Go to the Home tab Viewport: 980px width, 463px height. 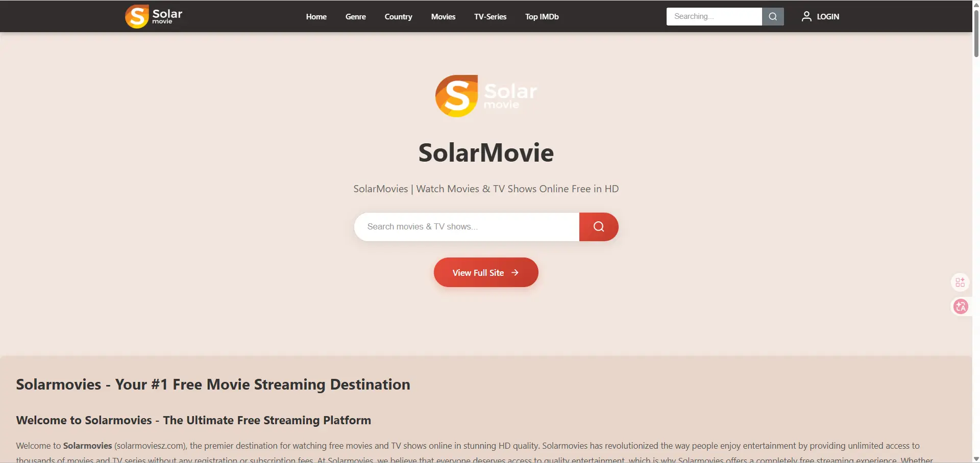pos(316,16)
